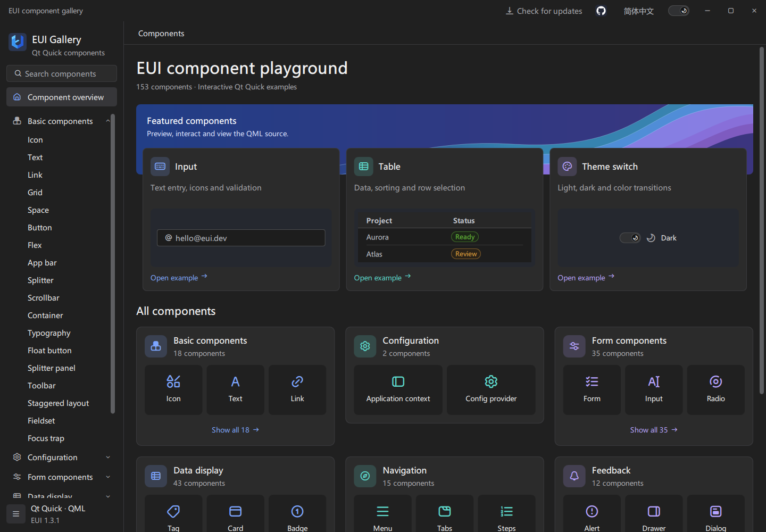Click the Basic components category icon in card
766x532 pixels.
156,346
